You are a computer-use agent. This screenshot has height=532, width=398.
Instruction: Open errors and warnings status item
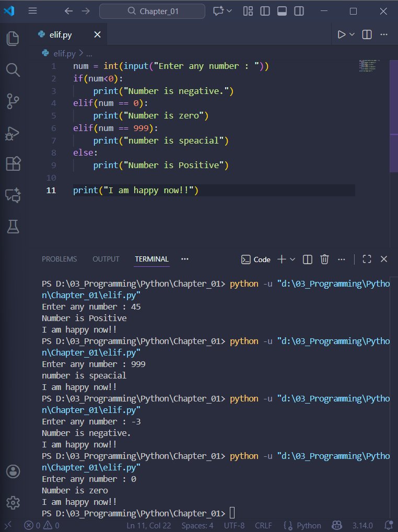click(42, 526)
